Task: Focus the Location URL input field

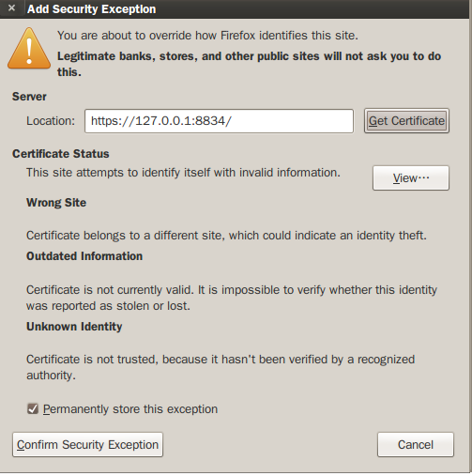Action: (219, 121)
